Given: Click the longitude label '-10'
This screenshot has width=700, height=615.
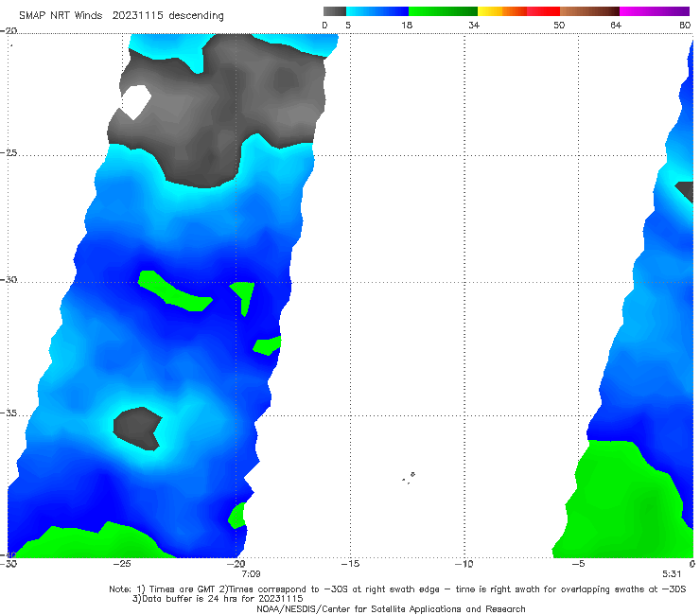Looking at the screenshot, I should click(464, 564).
